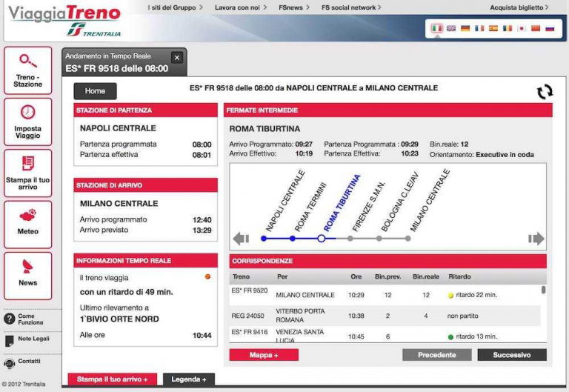Open Imposta Viaggio clock icon

click(x=28, y=122)
